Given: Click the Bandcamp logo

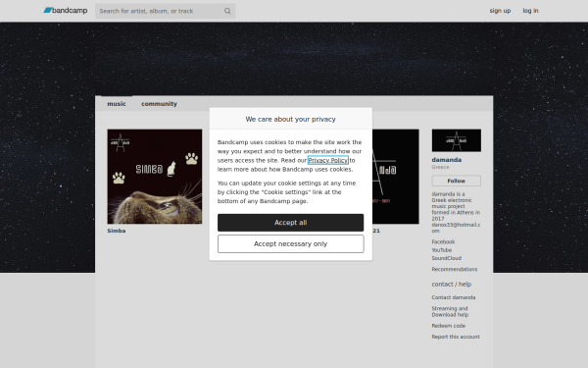Looking at the screenshot, I should (x=66, y=11).
